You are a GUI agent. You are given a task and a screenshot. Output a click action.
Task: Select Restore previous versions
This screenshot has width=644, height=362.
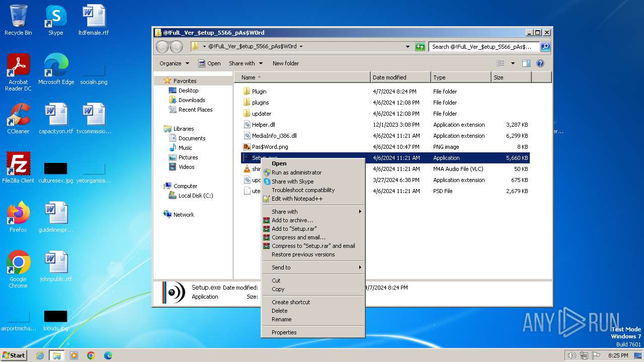313,254
